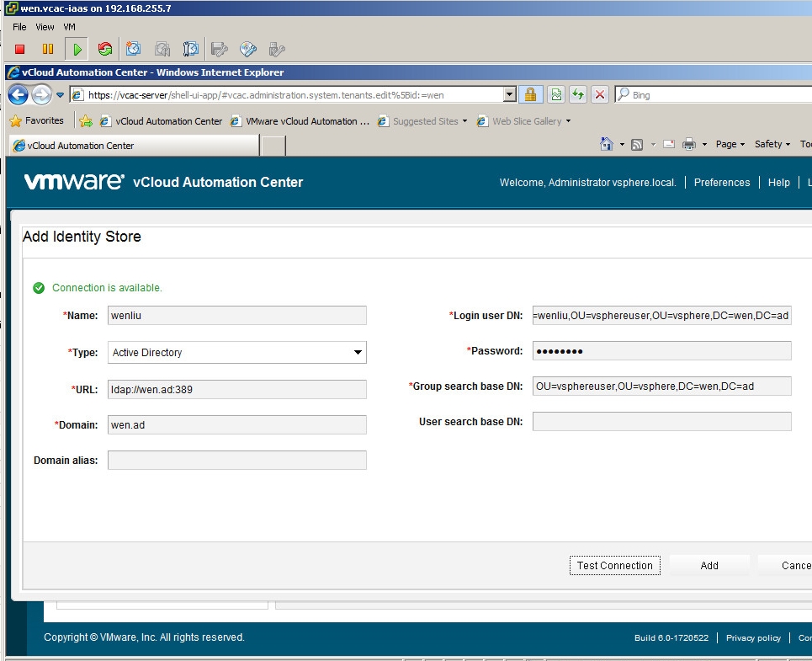Click the Build 6.0-1720522 footer text
This screenshot has height=661, width=812.
671,637
